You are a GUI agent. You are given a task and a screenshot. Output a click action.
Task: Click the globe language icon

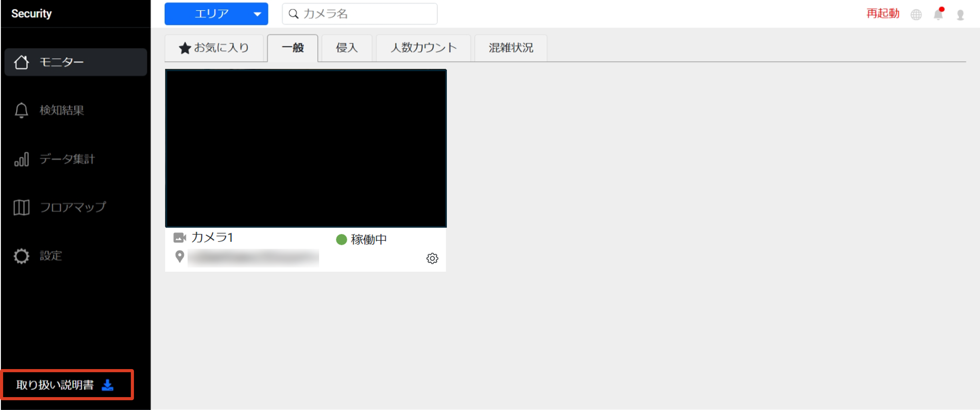(916, 14)
